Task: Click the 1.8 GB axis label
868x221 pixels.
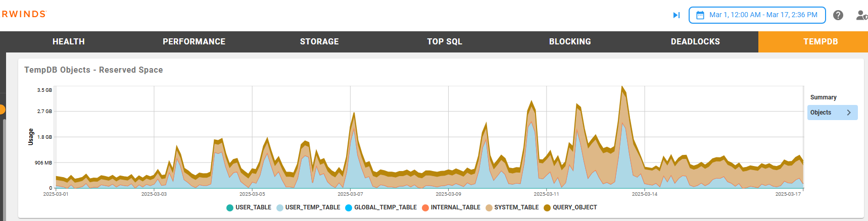Action: click(44, 137)
